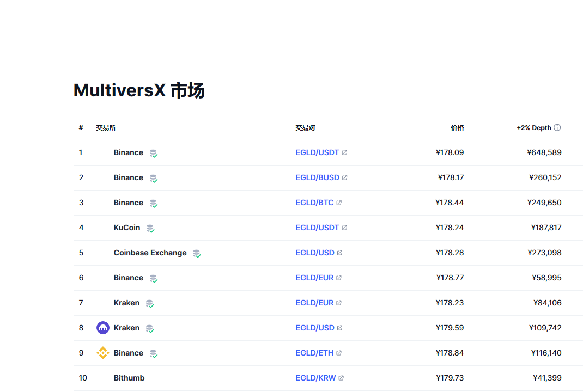Click external link icon beside EGLD/BTC
The width and height of the screenshot is (583, 392).
tap(339, 203)
